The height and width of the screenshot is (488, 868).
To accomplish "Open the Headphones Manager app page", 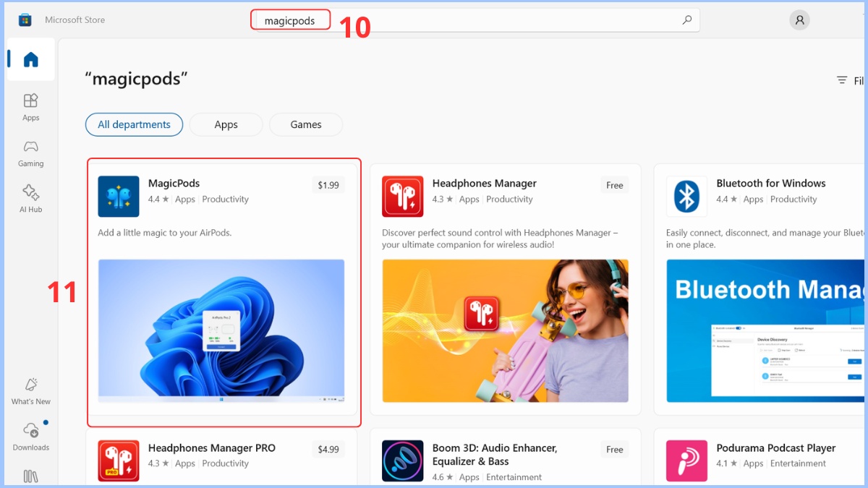I will click(483, 183).
